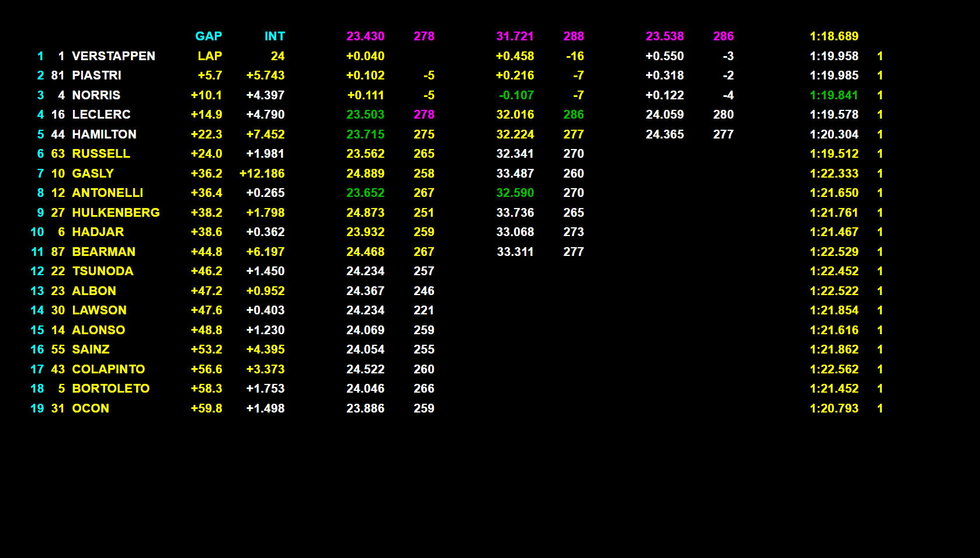Image resolution: width=980 pixels, height=558 pixels.
Task: Click Piastri's gap +5.7
Action: click(210, 75)
